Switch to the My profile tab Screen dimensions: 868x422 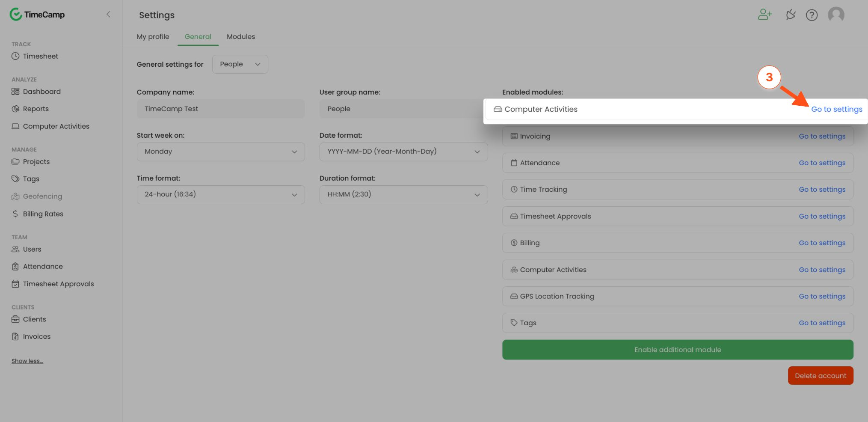pos(153,37)
